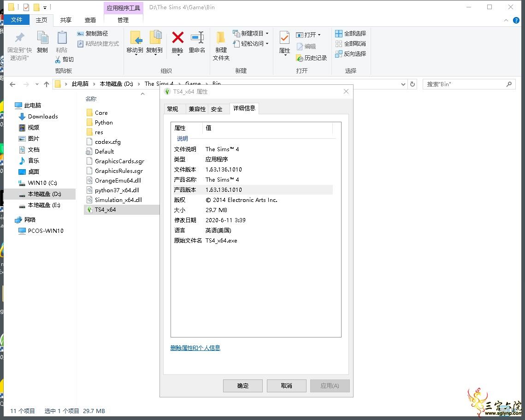The height and width of the screenshot is (420, 525).
Task: Click the Back navigation arrow
Action: [x=12, y=84]
